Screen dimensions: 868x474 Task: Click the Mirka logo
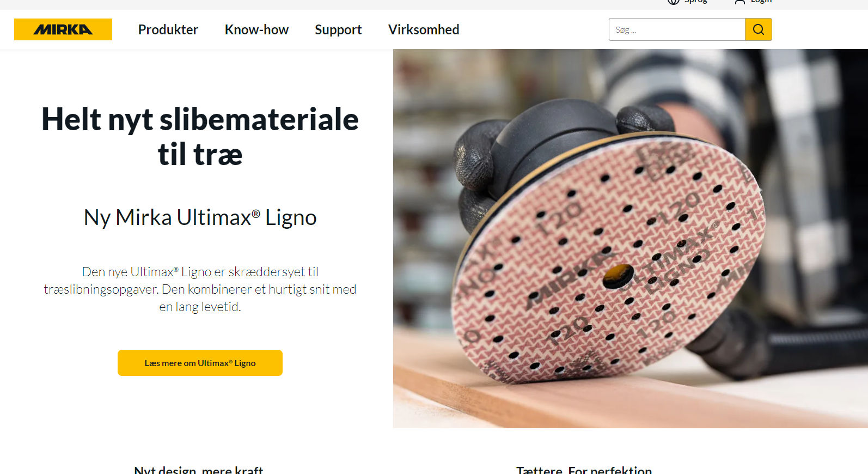pyautogui.click(x=63, y=29)
